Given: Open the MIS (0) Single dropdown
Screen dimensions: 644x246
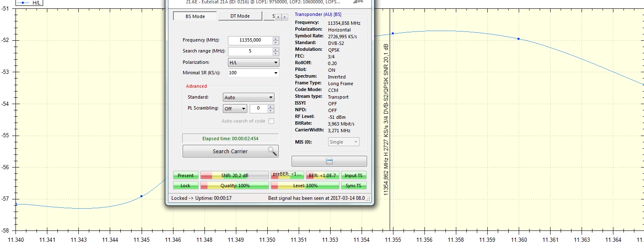Looking at the screenshot, I should (344, 142).
